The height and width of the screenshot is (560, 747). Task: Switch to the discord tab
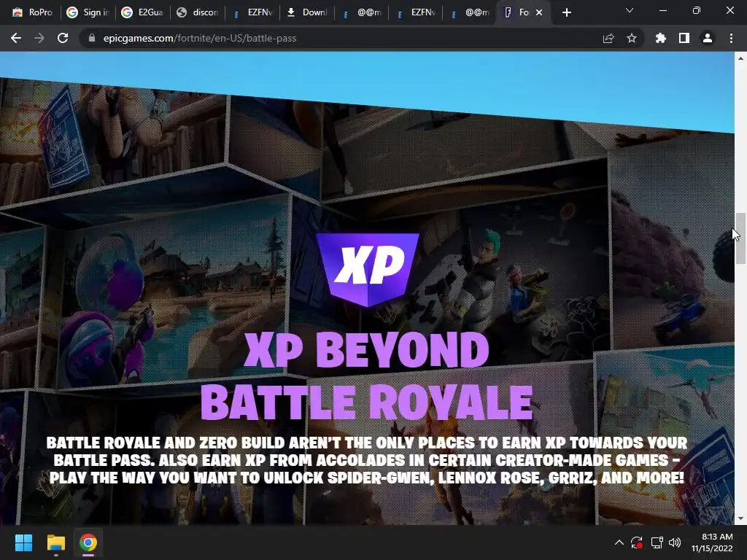197,12
